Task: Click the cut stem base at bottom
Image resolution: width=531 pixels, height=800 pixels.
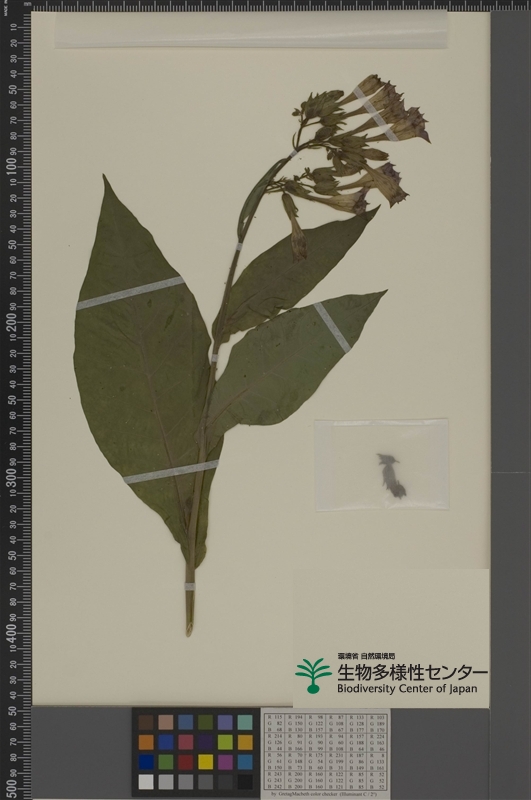Action: coord(189,612)
